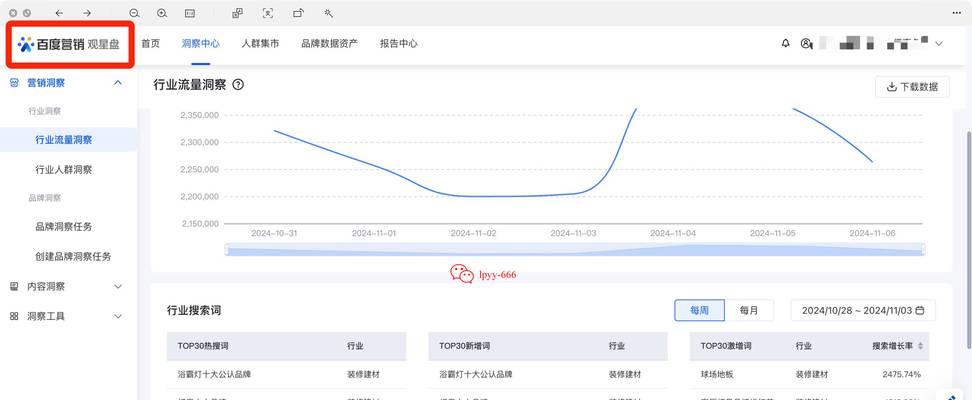Go back with the viewer's left arrow
The width and height of the screenshot is (972, 400).
pos(59,13)
